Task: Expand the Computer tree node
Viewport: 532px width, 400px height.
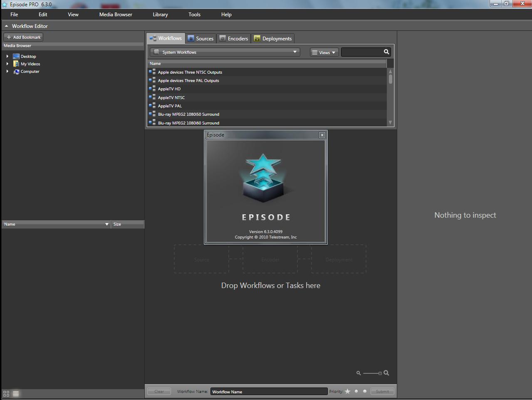Action: 7,71
